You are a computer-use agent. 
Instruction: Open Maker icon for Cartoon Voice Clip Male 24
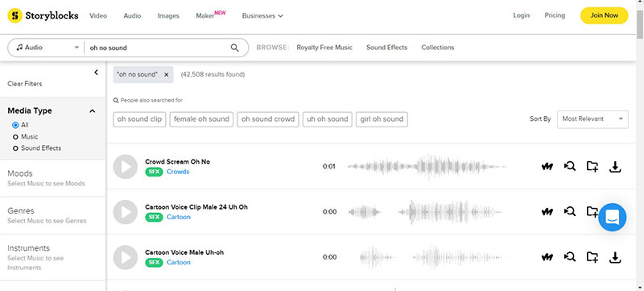click(x=547, y=212)
